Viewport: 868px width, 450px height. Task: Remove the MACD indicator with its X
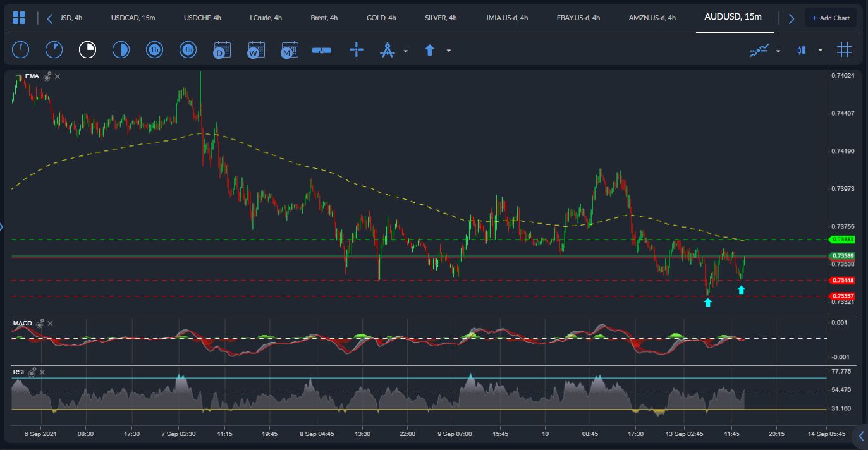coord(50,323)
